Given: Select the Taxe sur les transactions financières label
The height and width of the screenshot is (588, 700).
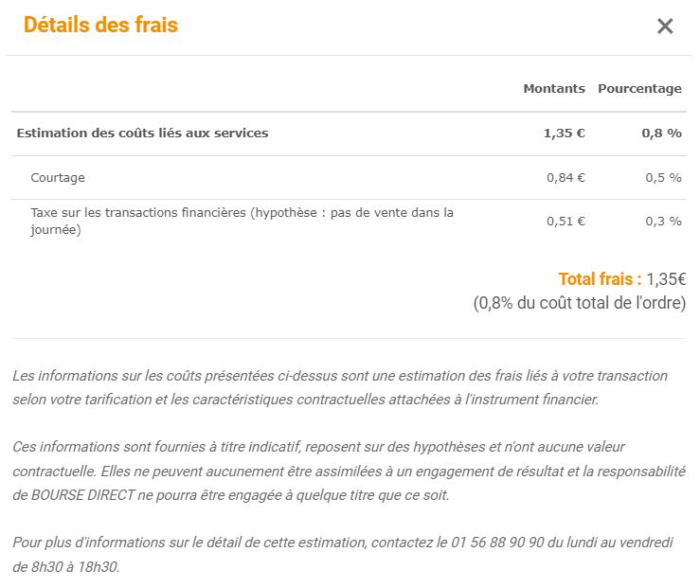Looking at the screenshot, I should [x=242, y=221].
